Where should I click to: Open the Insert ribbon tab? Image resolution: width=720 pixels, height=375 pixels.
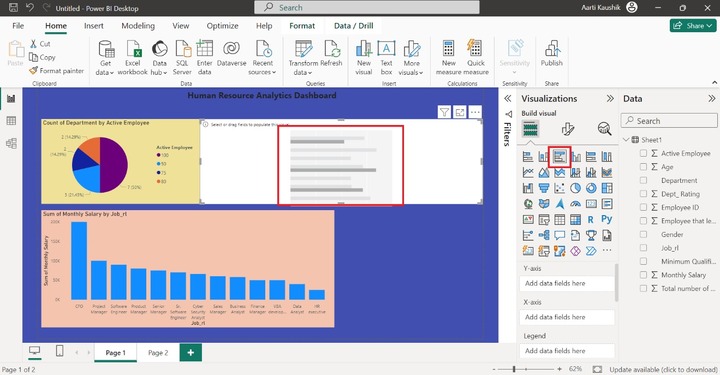click(x=94, y=26)
